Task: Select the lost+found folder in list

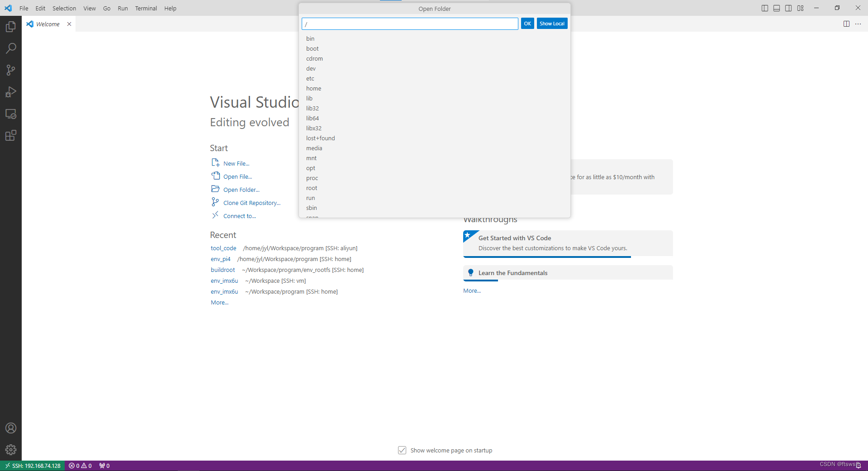Action: coord(435,138)
